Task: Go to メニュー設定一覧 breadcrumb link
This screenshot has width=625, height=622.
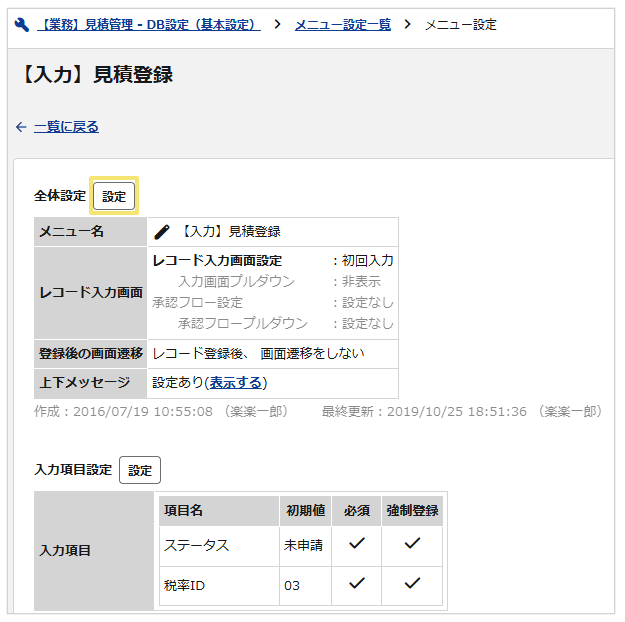Action: [x=343, y=25]
